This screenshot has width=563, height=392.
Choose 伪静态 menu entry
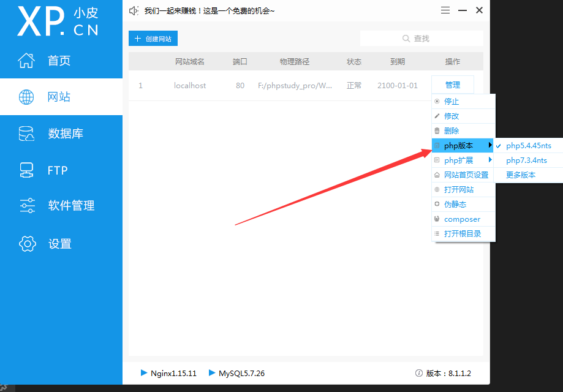click(x=464, y=204)
